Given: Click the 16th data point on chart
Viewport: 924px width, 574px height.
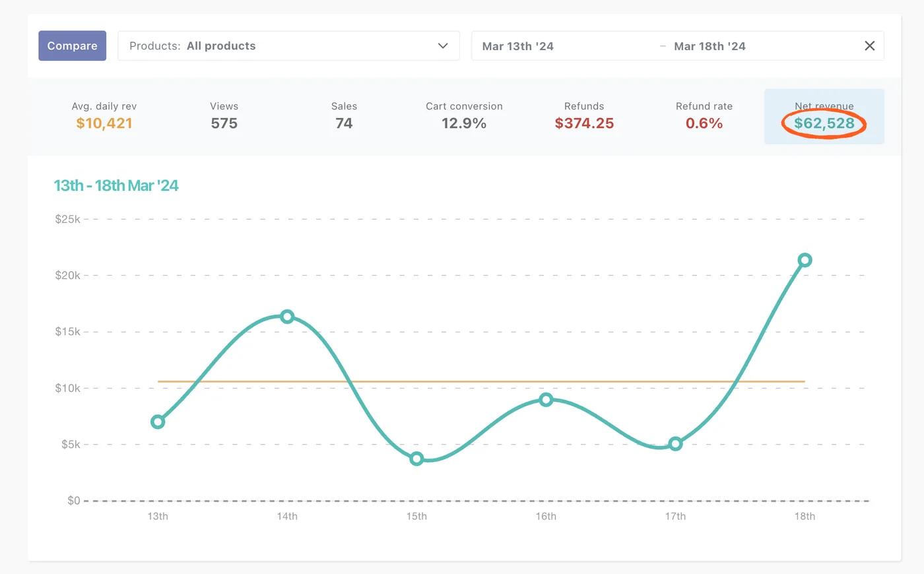Looking at the screenshot, I should coord(546,400).
